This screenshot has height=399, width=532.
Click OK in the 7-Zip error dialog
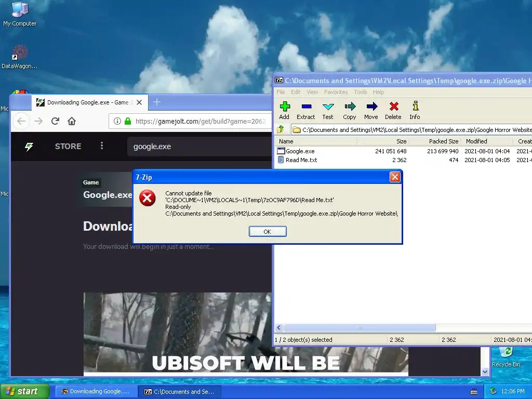268,231
